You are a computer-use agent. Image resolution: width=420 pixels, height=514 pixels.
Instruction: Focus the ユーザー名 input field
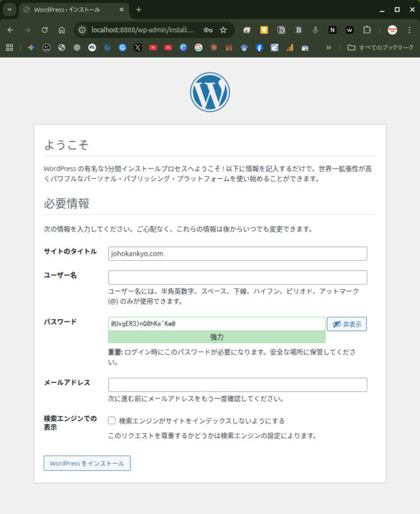click(238, 278)
